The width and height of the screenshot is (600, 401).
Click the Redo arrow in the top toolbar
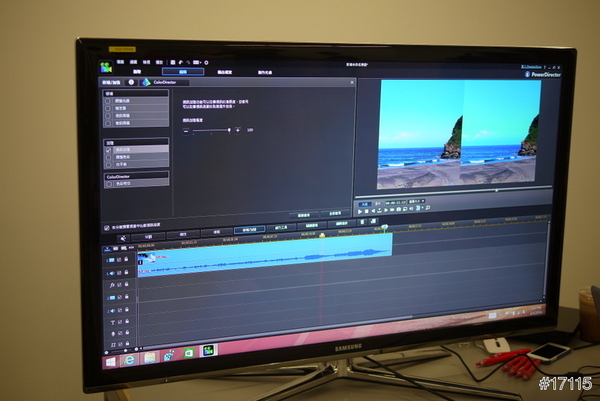pos(188,62)
